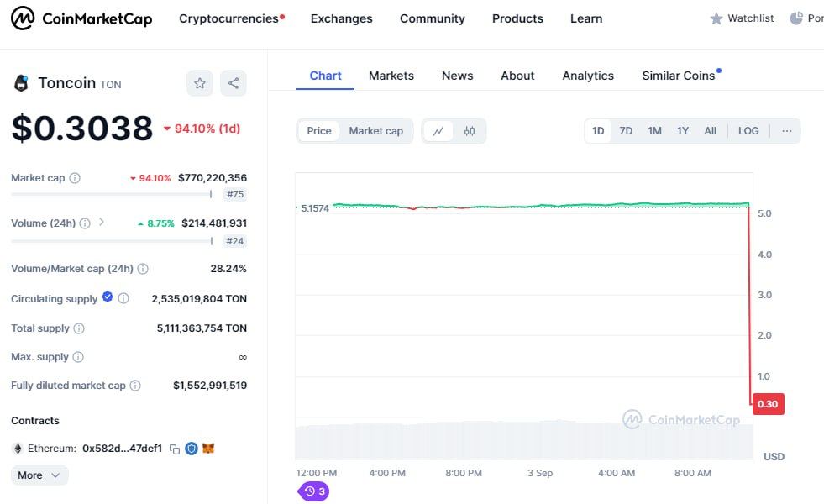Open the Markets tab

click(x=391, y=76)
